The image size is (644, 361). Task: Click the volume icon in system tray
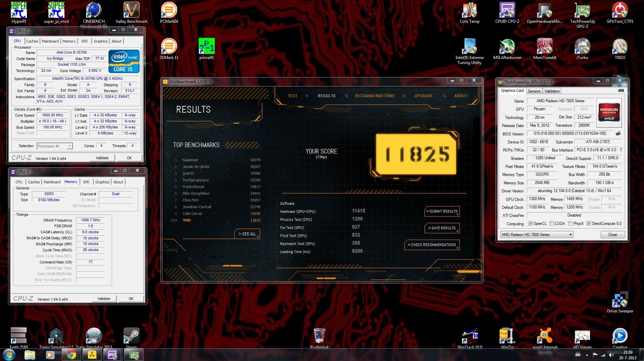point(611,355)
